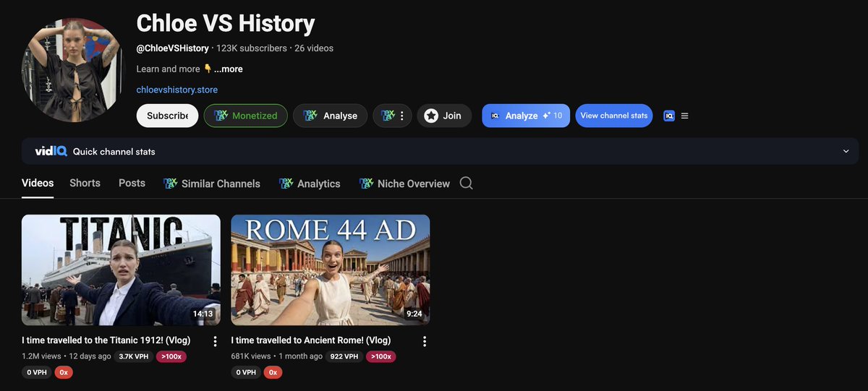The width and height of the screenshot is (868, 391).
Task: Click the Chloe VS History channel title
Action: 226,23
